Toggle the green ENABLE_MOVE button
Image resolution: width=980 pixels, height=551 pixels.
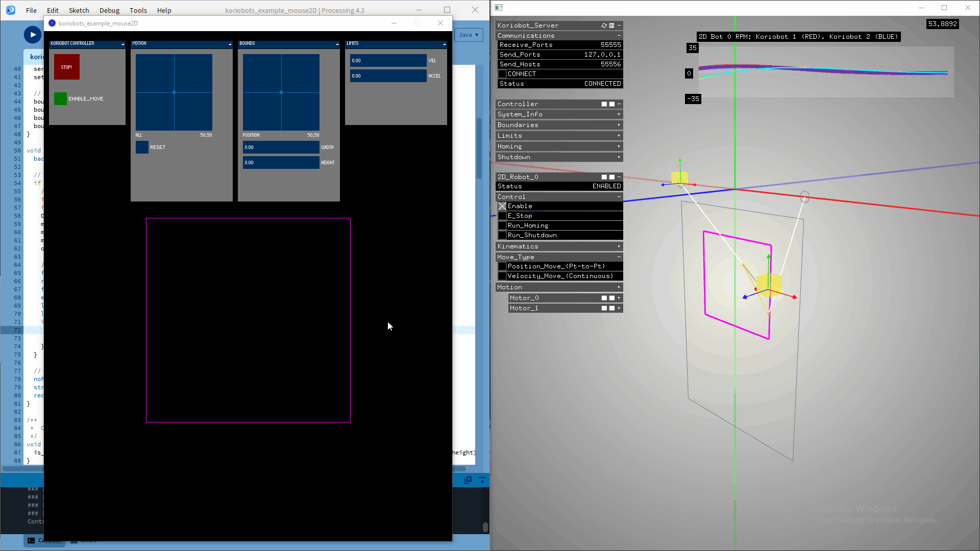[x=60, y=98]
